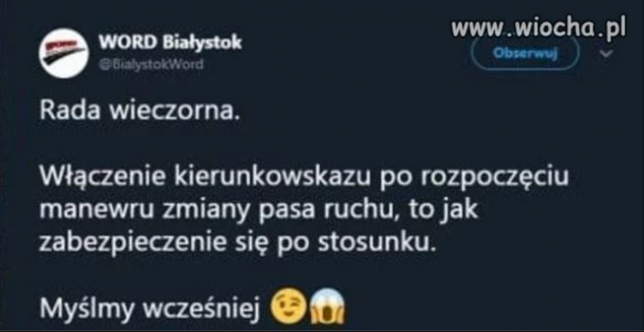This screenshot has width=644, height=332.
Task: Click the screaming face emoji
Action: tap(328, 306)
